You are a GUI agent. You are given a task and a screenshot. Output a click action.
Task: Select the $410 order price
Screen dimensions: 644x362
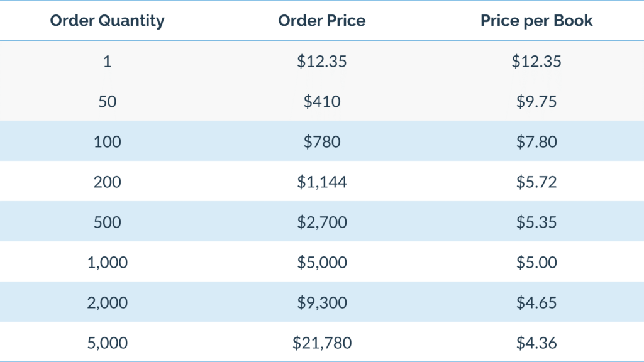click(x=321, y=101)
